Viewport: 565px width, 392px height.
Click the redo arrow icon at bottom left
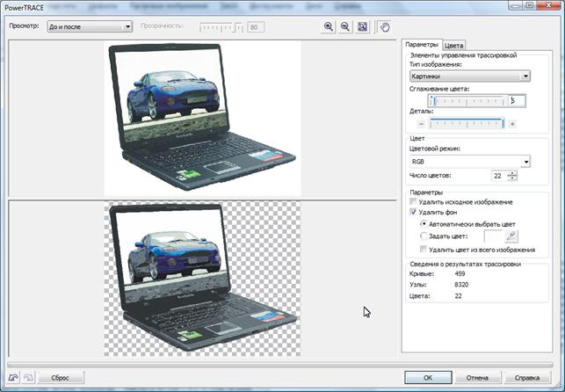pos(28,377)
